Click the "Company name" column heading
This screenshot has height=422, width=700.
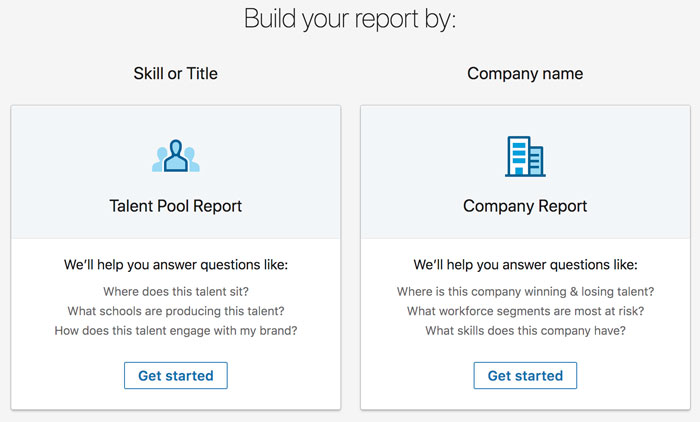click(x=525, y=74)
